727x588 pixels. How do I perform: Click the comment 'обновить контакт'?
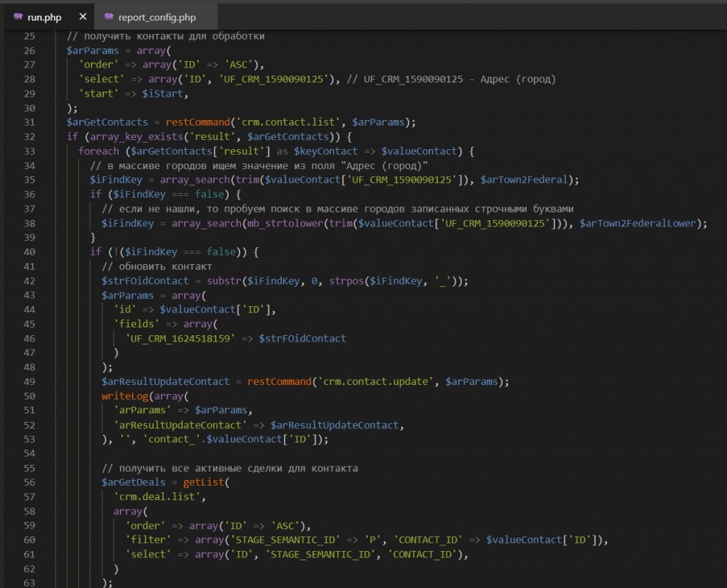(x=157, y=266)
